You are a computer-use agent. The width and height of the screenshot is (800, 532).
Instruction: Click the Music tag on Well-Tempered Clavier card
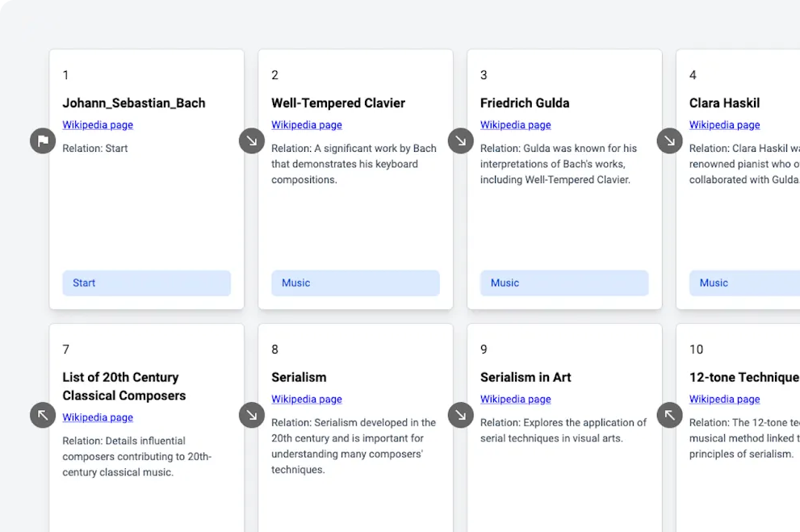(x=355, y=283)
